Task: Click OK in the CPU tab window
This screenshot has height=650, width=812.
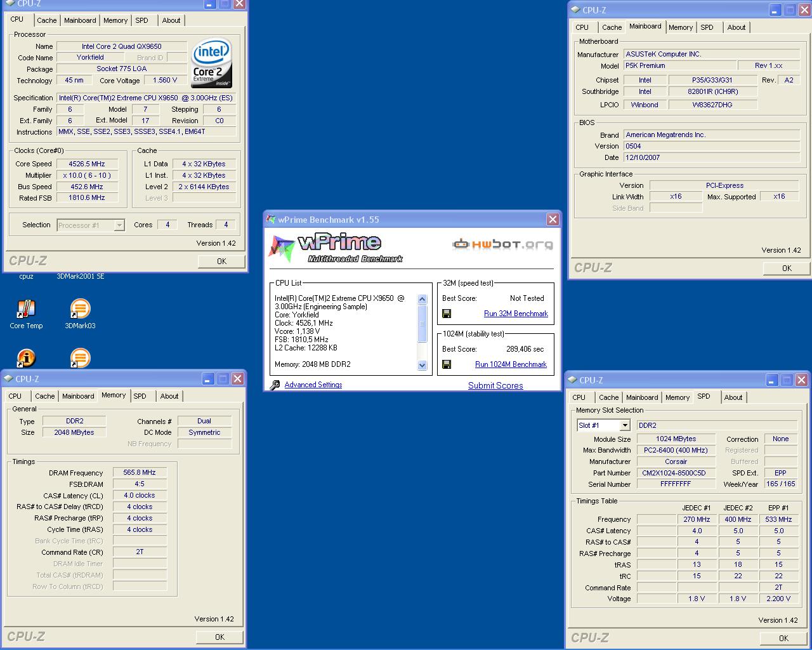Action: [221, 261]
